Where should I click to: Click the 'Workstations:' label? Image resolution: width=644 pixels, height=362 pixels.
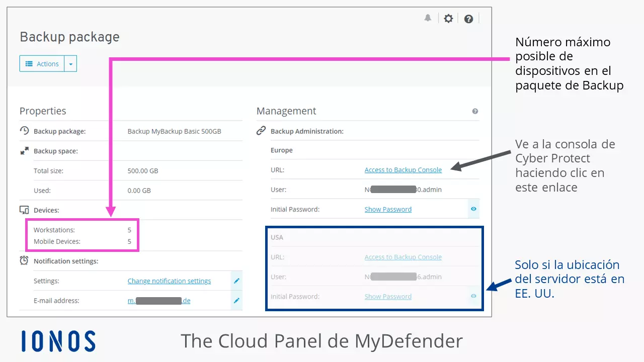point(54,230)
